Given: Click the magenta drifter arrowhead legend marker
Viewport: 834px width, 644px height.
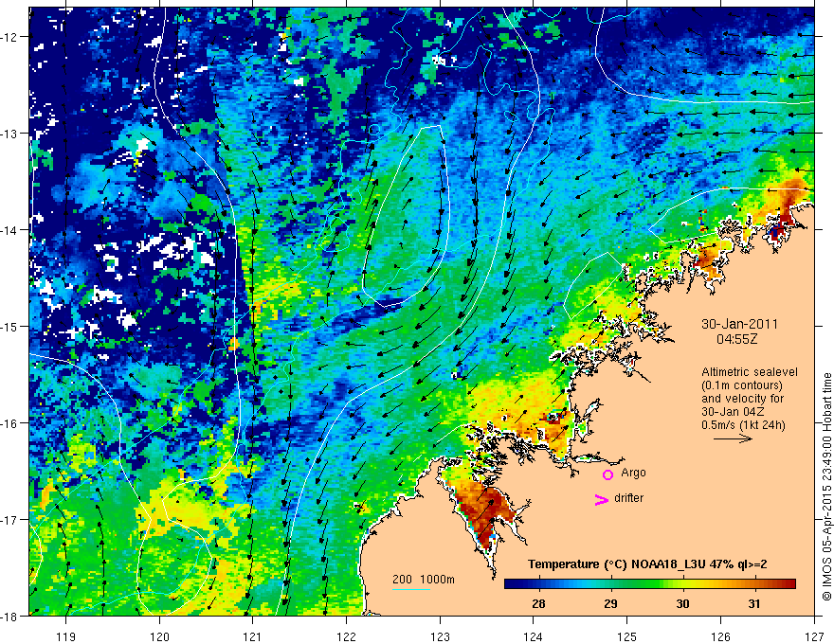Looking at the screenshot, I should (602, 499).
